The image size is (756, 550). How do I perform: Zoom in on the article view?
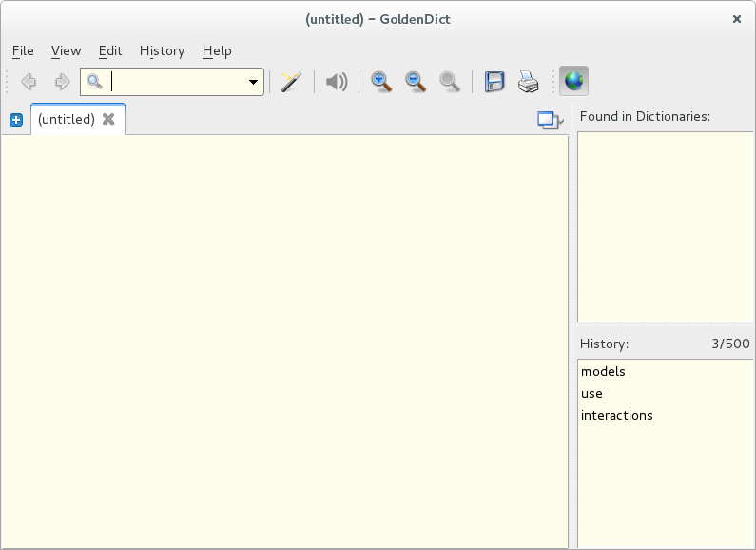pyautogui.click(x=381, y=82)
